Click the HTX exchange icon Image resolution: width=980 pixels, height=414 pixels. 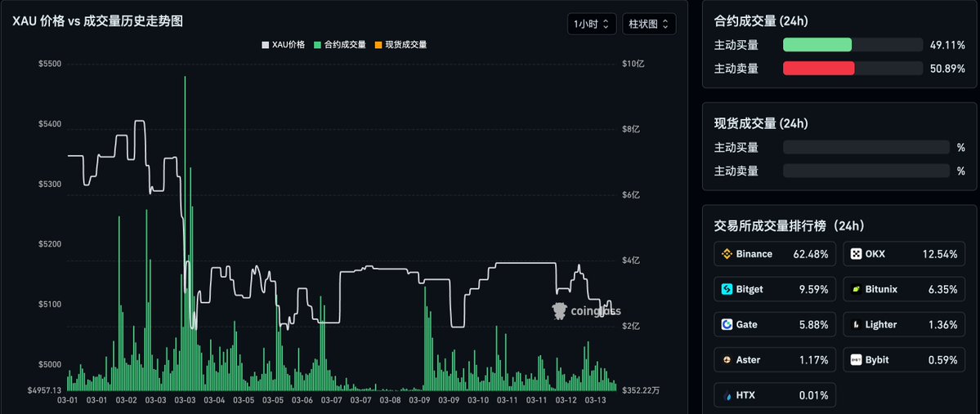tap(727, 395)
